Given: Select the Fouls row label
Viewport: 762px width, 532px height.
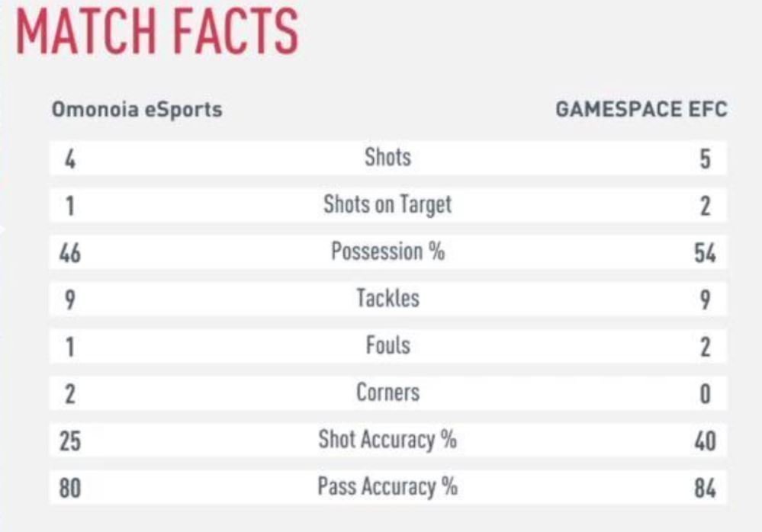Looking at the screenshot, I should (x=387, y=345).
